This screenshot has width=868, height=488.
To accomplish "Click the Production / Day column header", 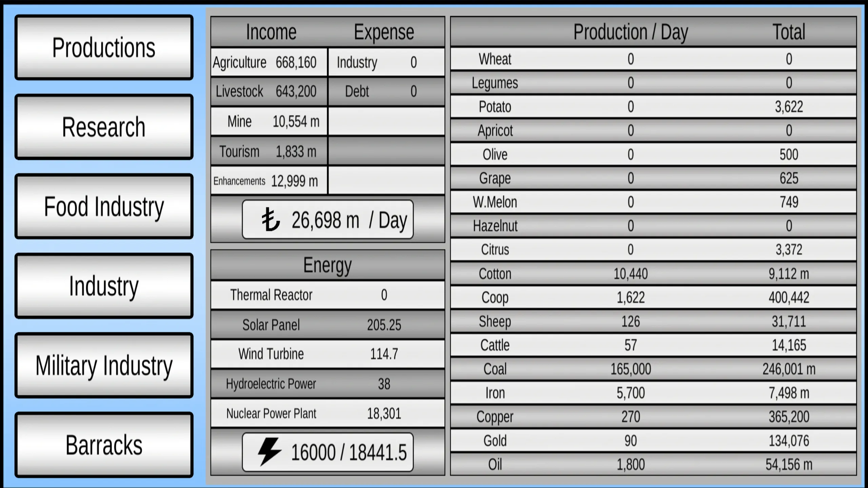I will (x=631, y=32).
